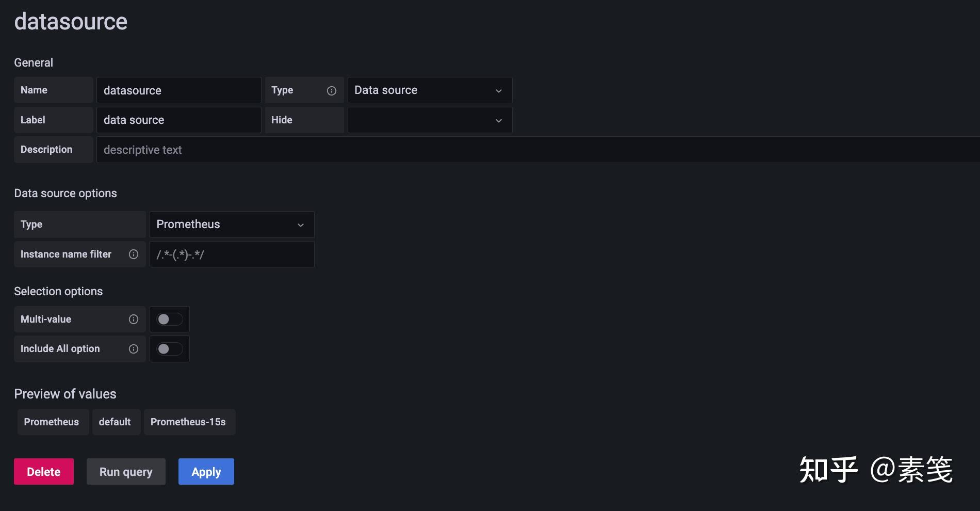The height and width of the screenshot is (511, 980).
Task: Select the Prometheus preview value
Action: pos(52,422)
